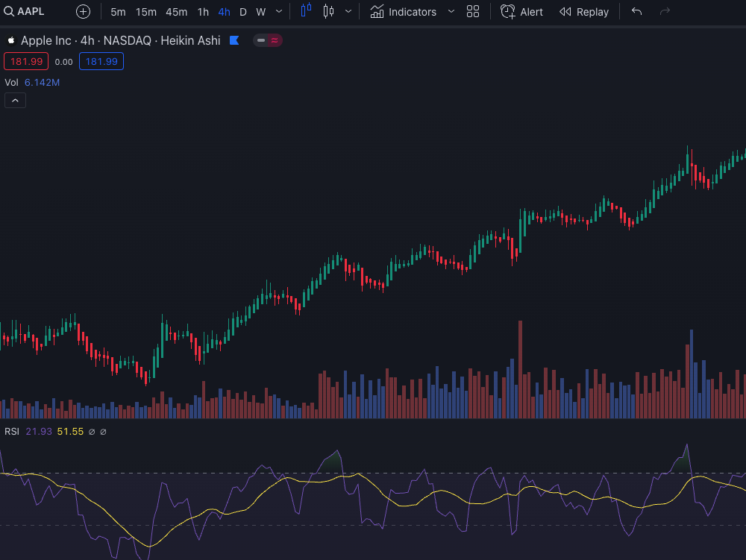
Task: Hide the first RSI plot source
Action: [92, 431]
